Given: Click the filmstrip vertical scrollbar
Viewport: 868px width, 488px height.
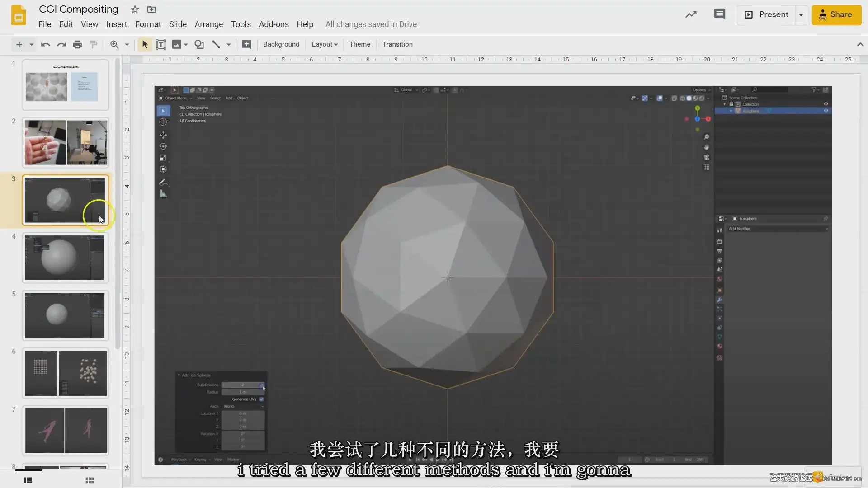Looking at the screenshot, I should 118,203.
